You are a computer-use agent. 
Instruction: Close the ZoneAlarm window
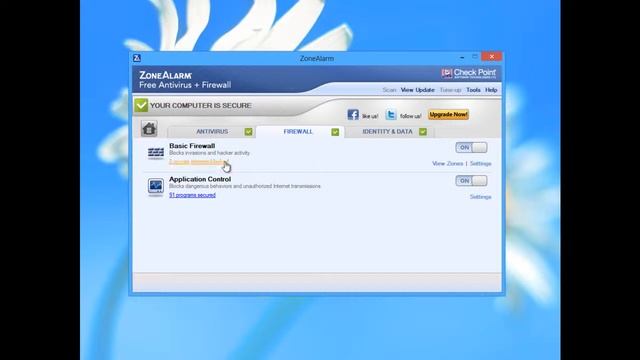click(x=491, y=57)
